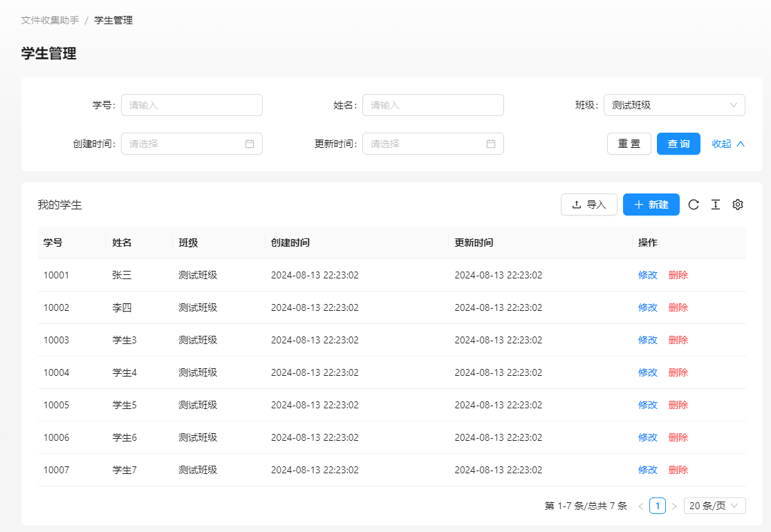Collapse the search form with 收起
This screenshot has width=771, height=532.
coord(728,144)
